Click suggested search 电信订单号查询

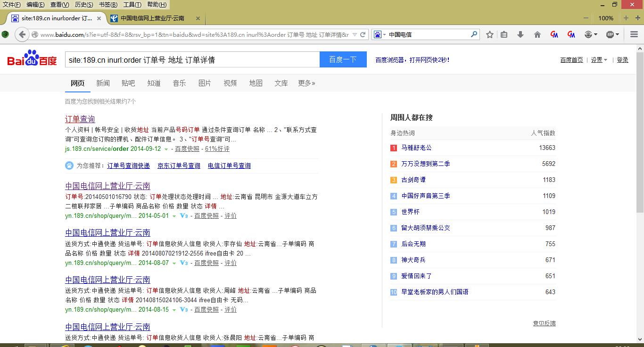click(x=229, y=166)
